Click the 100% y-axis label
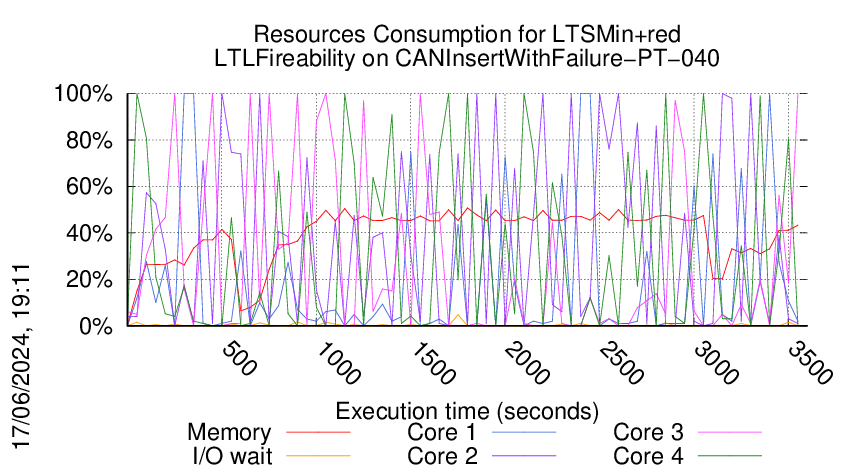The width and height of the screenshot is (850, 475). click(83, 94)
